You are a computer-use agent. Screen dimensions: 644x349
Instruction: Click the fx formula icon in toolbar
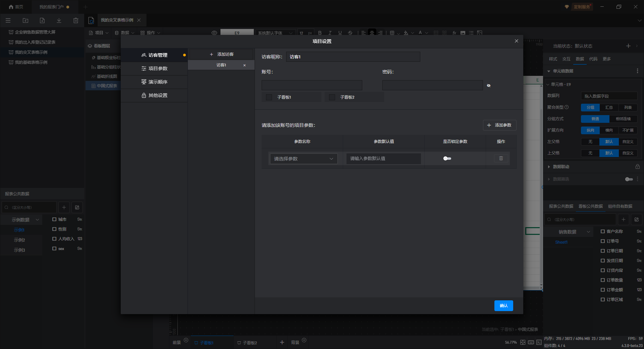454,33
